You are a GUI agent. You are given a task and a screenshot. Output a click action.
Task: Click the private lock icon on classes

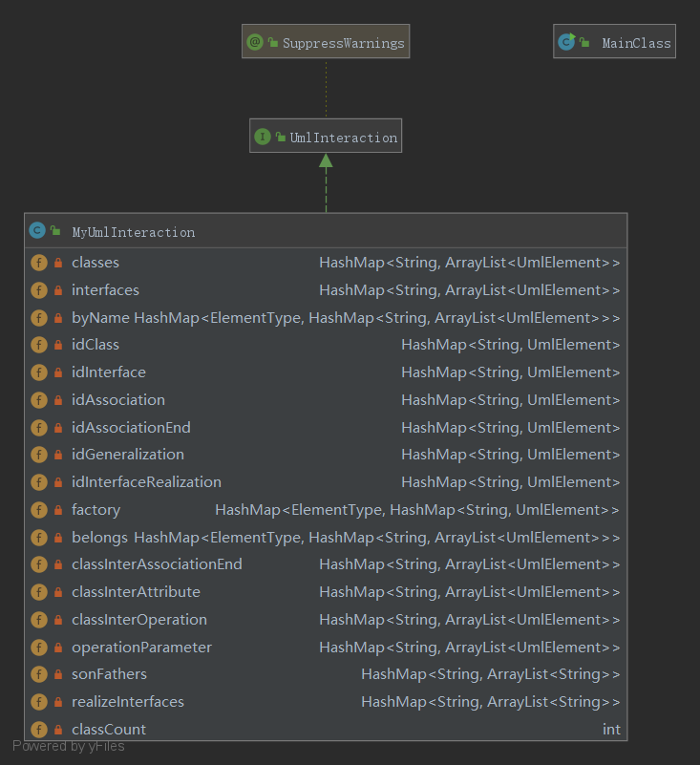click(58, 263)
